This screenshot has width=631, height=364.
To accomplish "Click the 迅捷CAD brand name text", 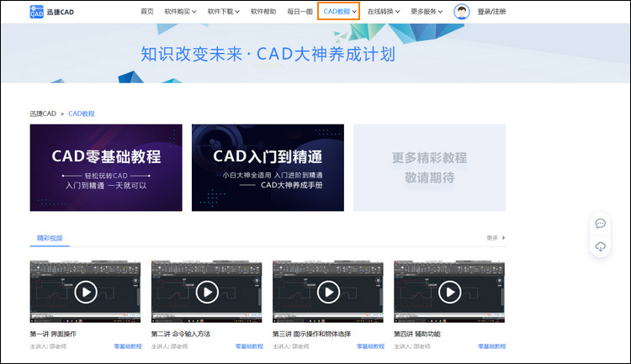I will [x=61, y=12].
